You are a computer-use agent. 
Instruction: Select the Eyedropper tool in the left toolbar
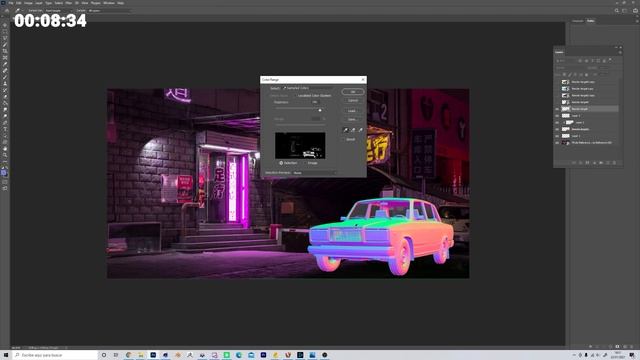[x=5, y=64]
